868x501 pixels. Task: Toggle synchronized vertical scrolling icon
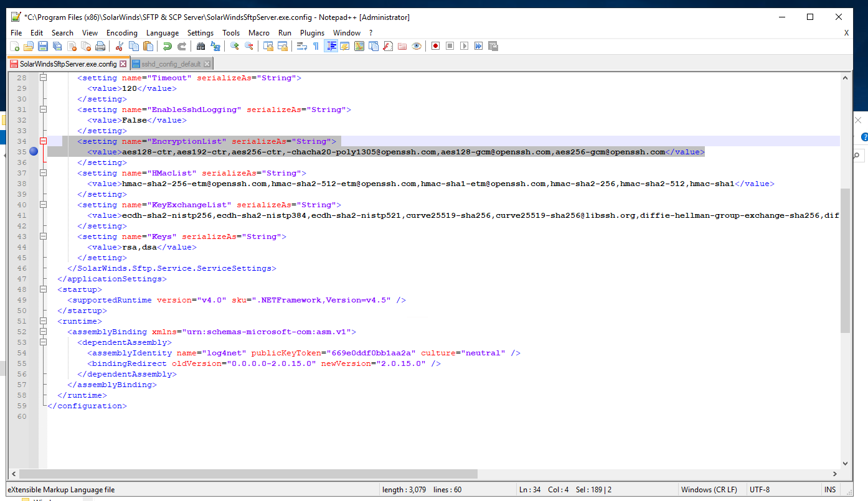pos(268,46)
